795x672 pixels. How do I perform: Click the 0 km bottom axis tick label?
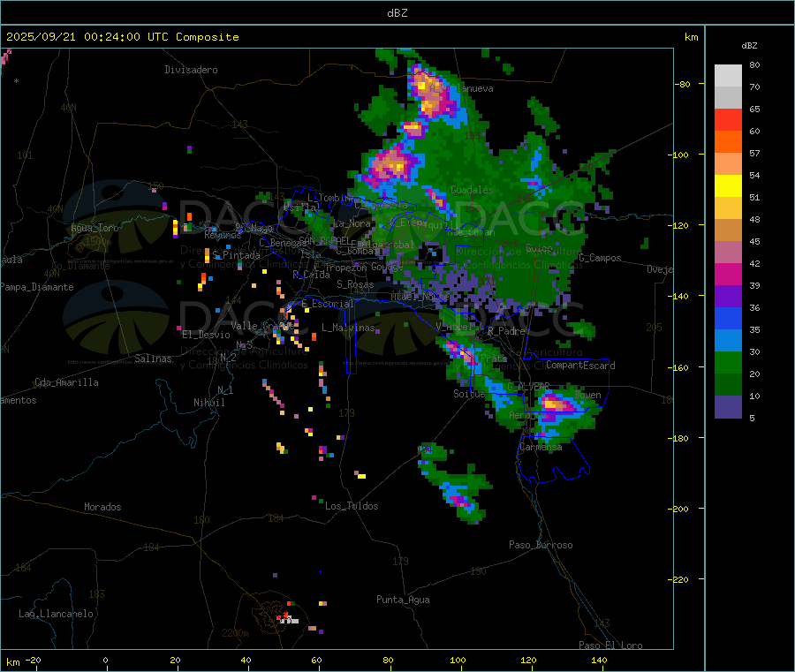coord(105,661)
